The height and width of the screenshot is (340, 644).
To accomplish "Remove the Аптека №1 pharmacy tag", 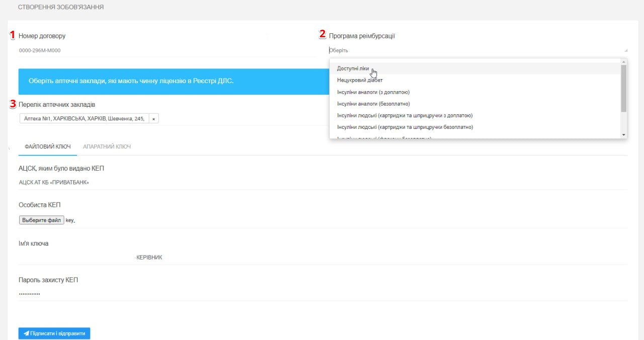I will click(x=153, y=119).
